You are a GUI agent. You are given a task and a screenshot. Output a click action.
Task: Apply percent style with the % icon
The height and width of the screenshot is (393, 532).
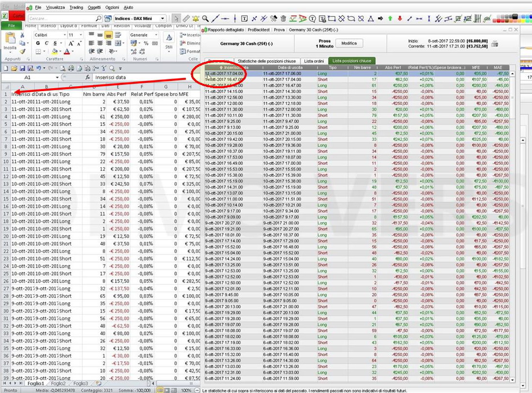[146, 43]
